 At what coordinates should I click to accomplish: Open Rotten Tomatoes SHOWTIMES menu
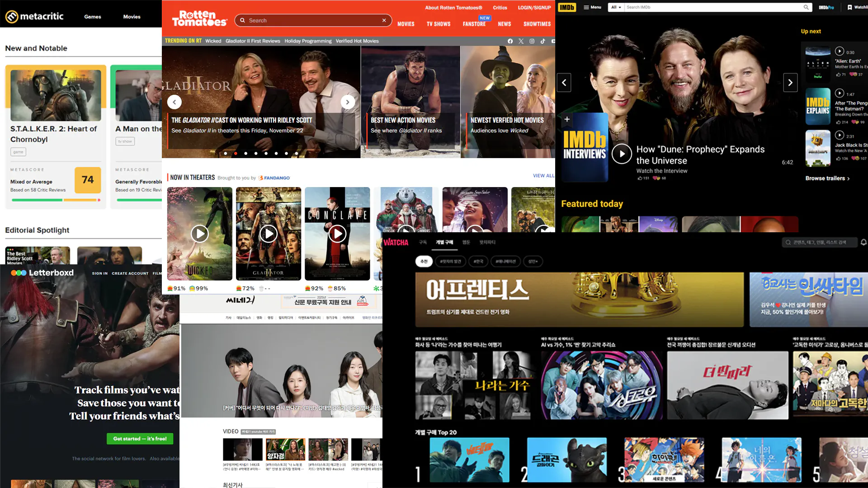(537, 24)
